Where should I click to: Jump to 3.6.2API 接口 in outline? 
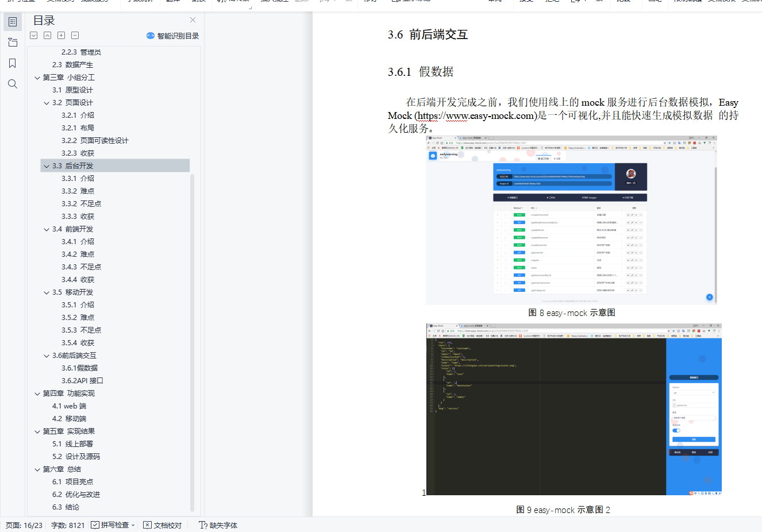click(82, 381)
